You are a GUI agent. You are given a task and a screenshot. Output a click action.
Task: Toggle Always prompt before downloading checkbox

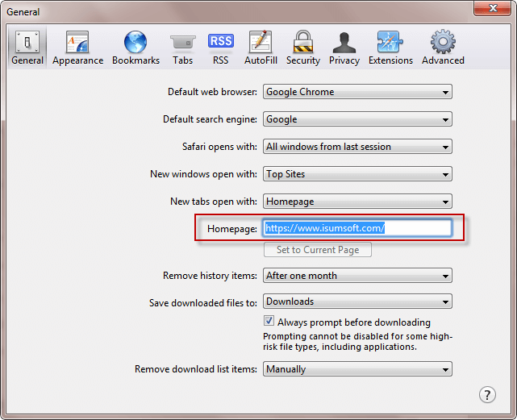click(269, 321)
